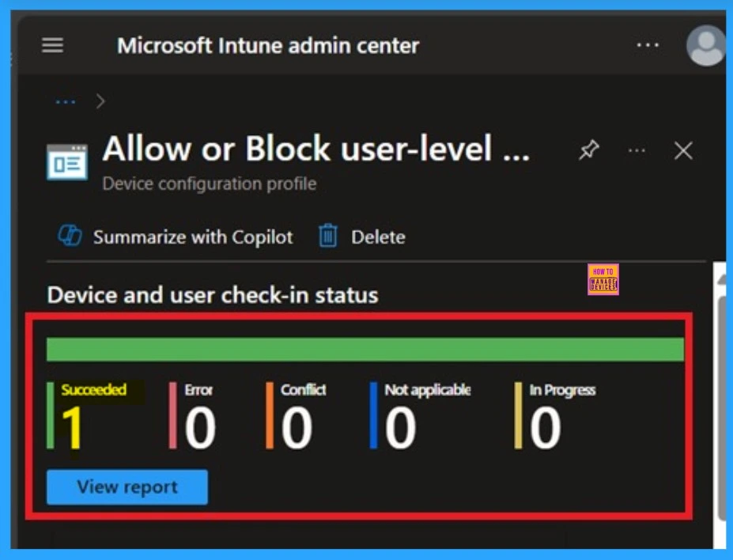Viewport: 733px width, 560px height.
Task: Click the green check-in status bar
Action: [365, 350]
